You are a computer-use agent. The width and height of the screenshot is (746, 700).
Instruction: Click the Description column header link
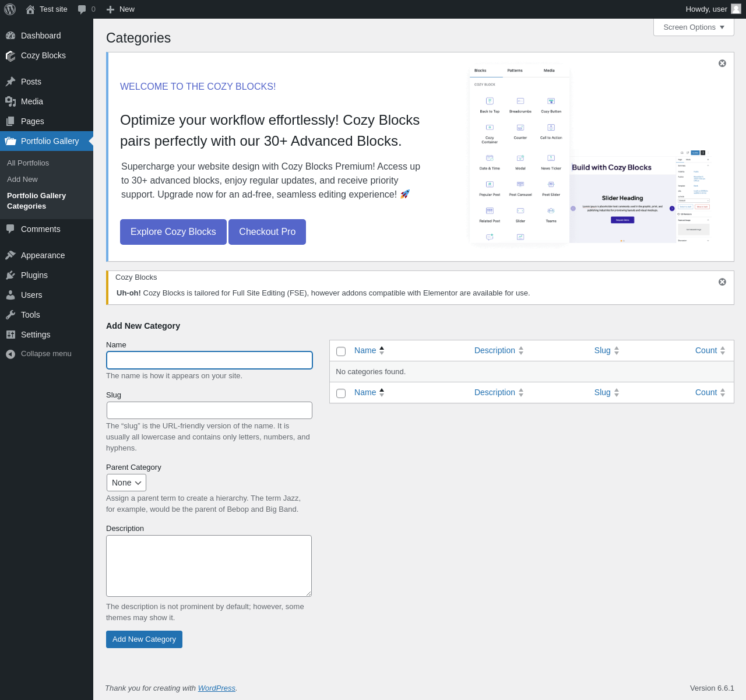[x=495, y=350]
